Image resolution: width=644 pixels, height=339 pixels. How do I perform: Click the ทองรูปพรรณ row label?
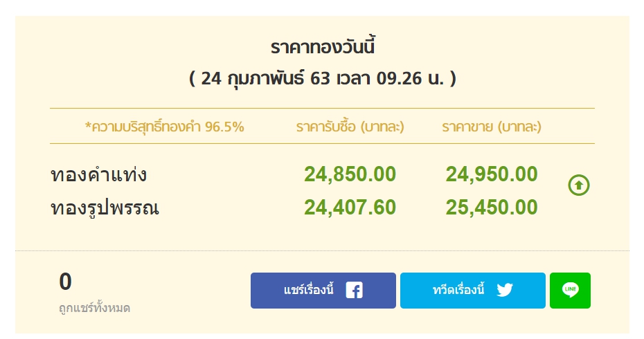(x=105, y=208)
